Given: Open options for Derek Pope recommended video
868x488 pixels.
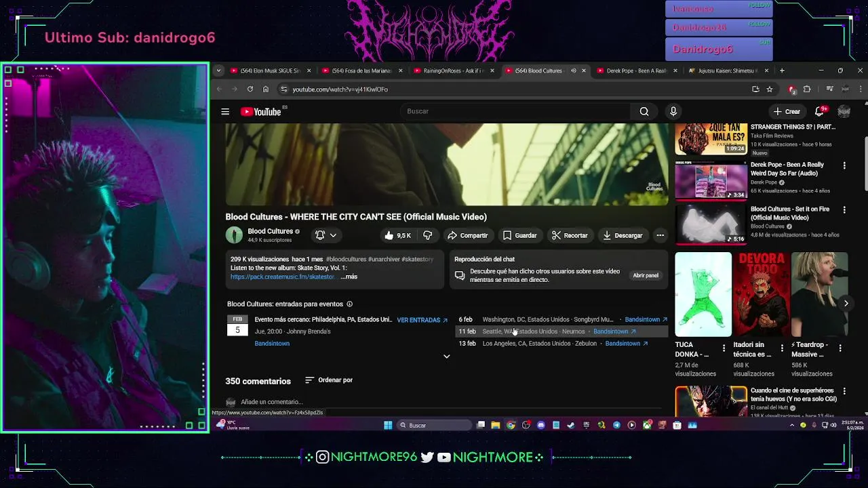Looking at the screenshot, I should click(844, 165).
